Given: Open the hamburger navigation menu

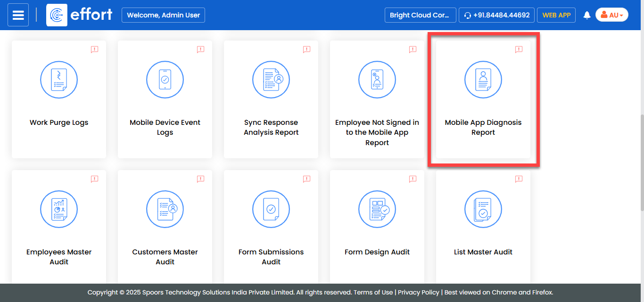Looking at the screenshot, I should (x=18, y=15).
